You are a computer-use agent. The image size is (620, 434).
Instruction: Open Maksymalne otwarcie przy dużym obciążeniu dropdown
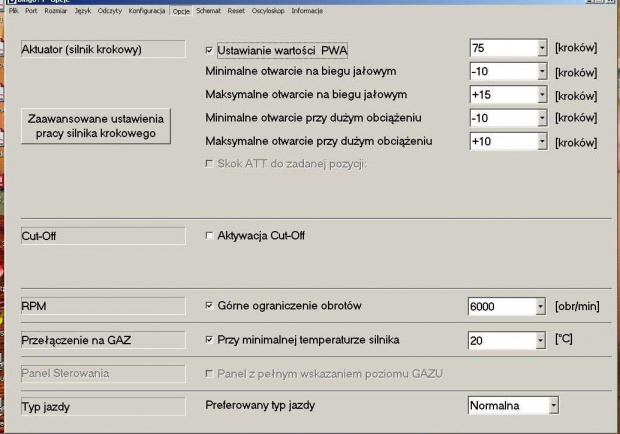[x=541, y=142]
